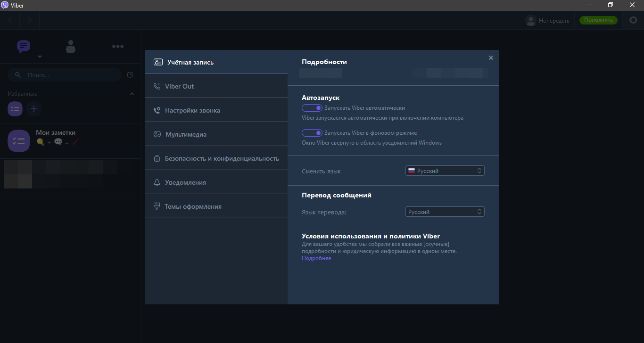The image size is (644, 343).
Task: Click the add favorite plus icon
Action: pyautogui.click(x=34, y=109)
